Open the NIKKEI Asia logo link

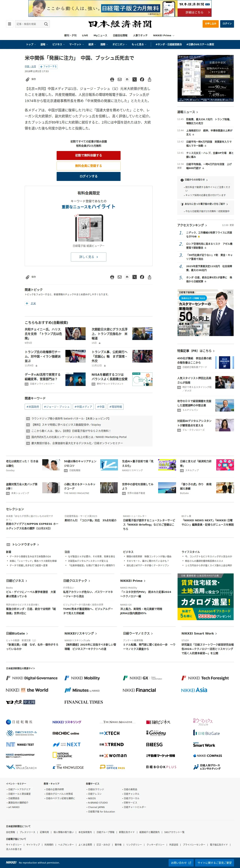194,690
